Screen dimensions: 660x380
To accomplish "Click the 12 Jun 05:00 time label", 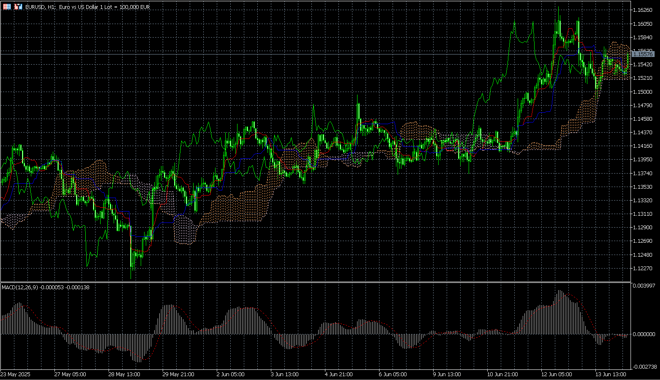I will point(557,374).
